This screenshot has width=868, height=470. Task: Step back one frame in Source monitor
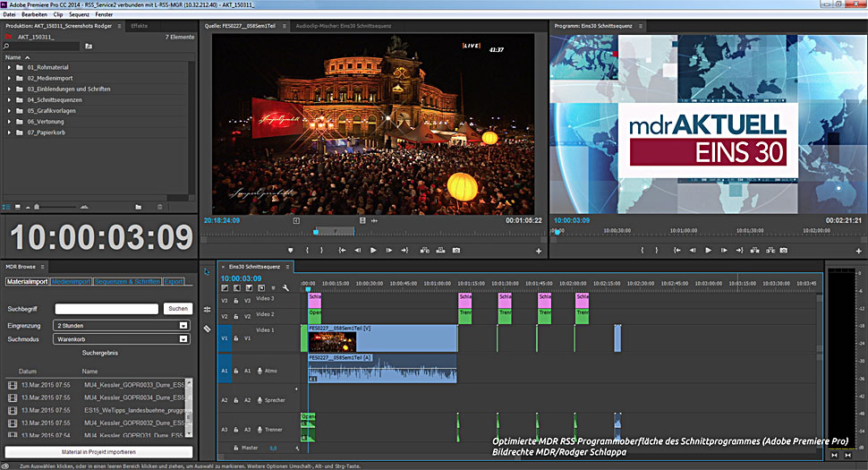[x=358, y=251]
